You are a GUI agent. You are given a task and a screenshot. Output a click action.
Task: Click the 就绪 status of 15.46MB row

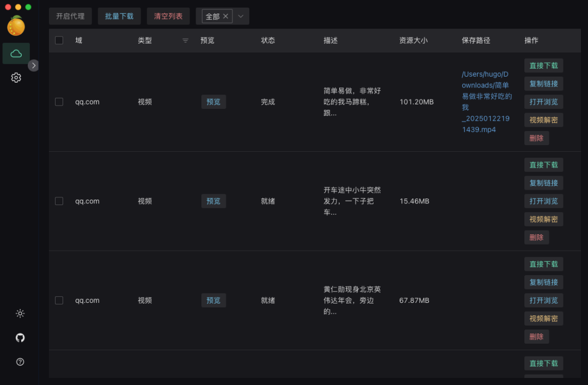[x=268, y=201]
